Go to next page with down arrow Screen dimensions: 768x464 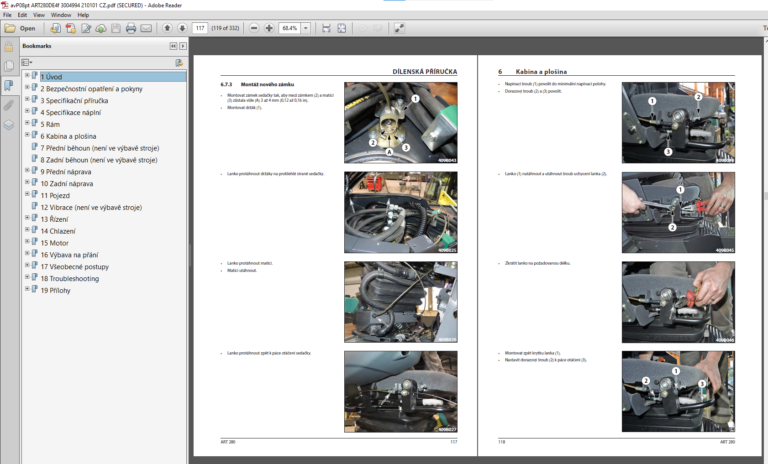(181, 28)
